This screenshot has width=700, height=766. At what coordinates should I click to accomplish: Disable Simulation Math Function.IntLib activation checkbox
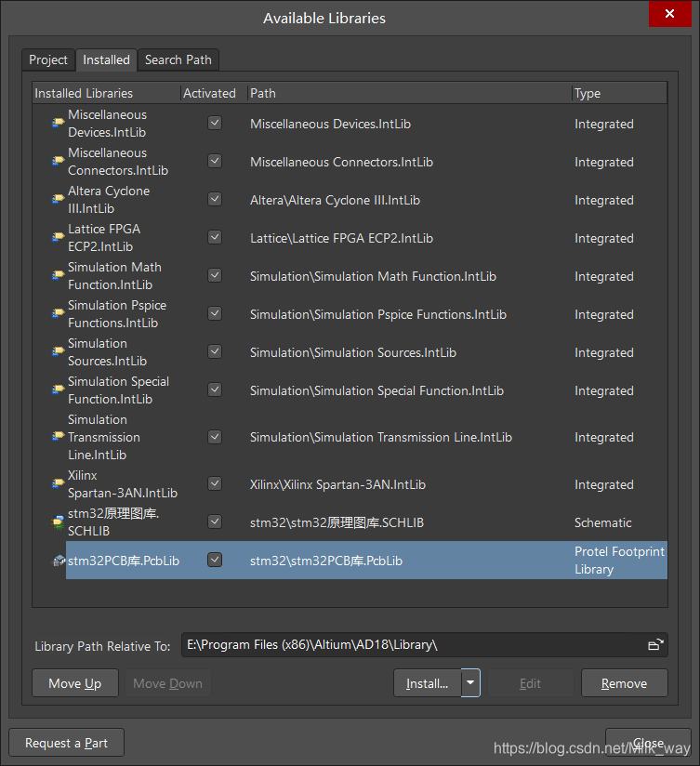[x=215, y=275]
